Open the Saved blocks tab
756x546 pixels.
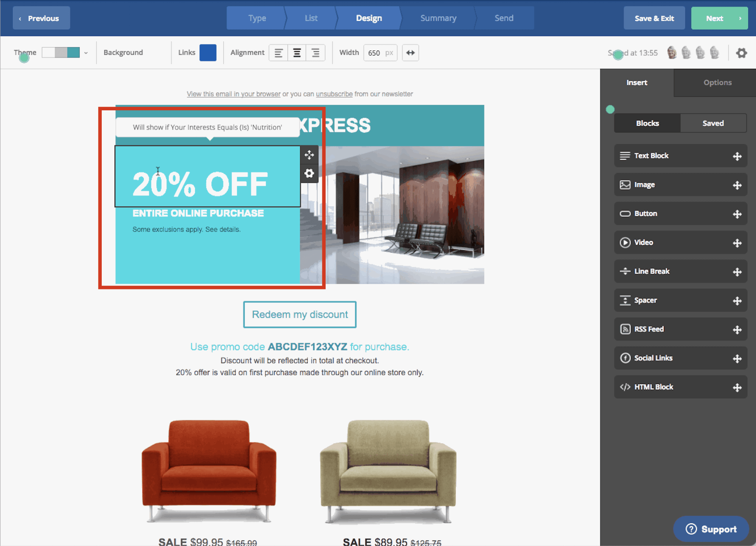[x=713, y=123]
